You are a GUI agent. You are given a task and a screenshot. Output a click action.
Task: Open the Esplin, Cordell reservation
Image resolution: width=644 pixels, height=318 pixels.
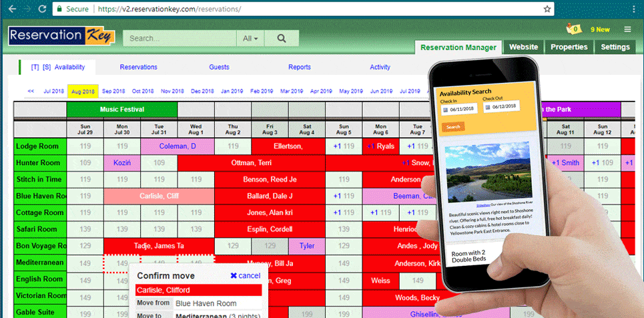(270, 229)
